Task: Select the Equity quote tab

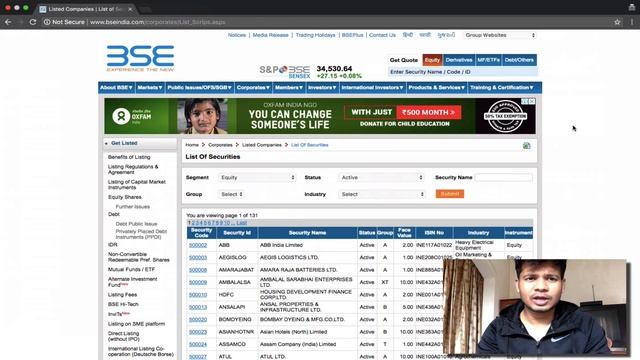Action: tap(432, 60)
